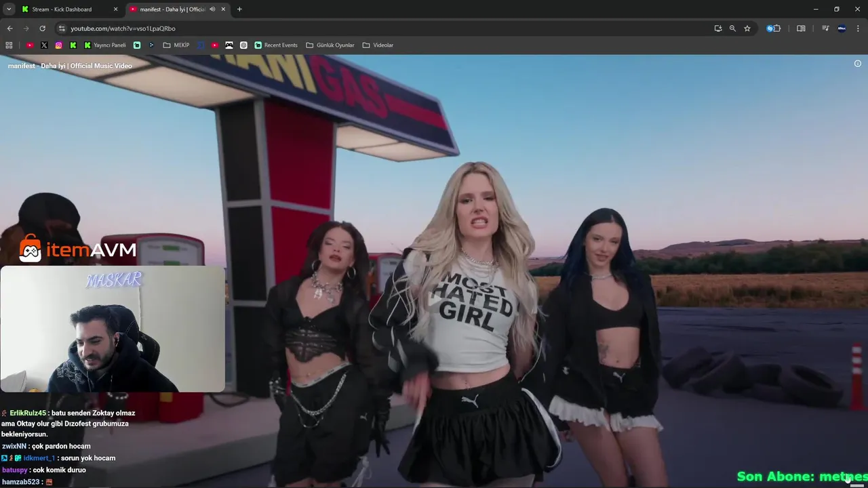Go forward to the next page

click(26, 28)
